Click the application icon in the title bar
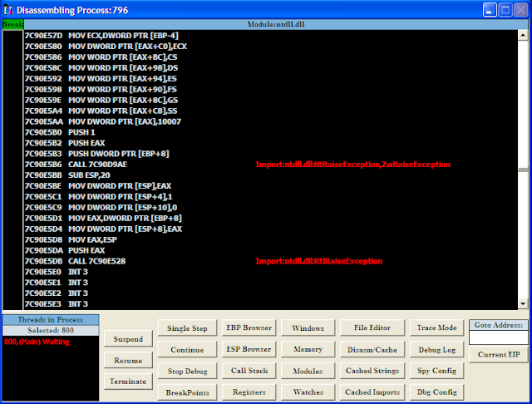Viewport: 532px width, 404px height. (x=8, y=10)
